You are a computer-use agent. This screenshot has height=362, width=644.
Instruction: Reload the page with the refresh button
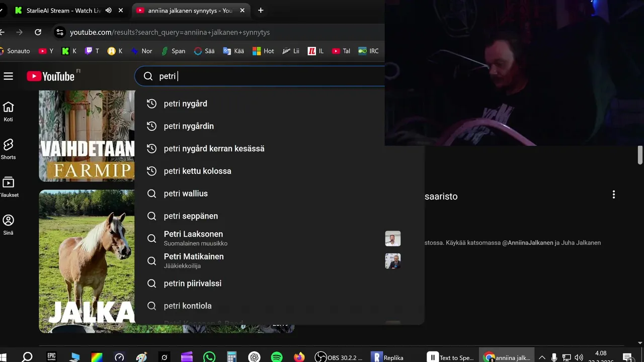[38, 32]
